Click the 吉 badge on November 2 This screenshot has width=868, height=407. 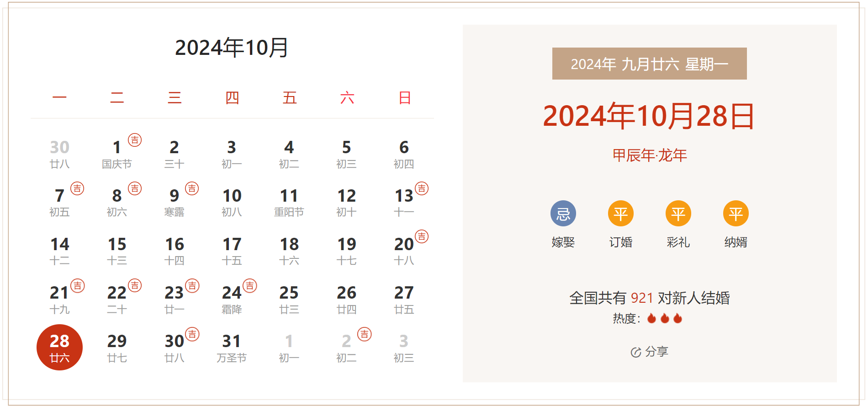[365, 334]
